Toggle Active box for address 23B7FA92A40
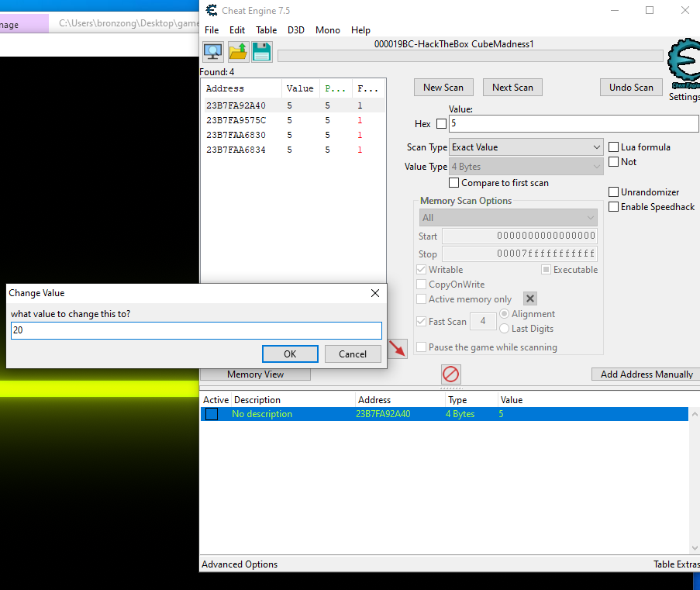 pos(212,414)
